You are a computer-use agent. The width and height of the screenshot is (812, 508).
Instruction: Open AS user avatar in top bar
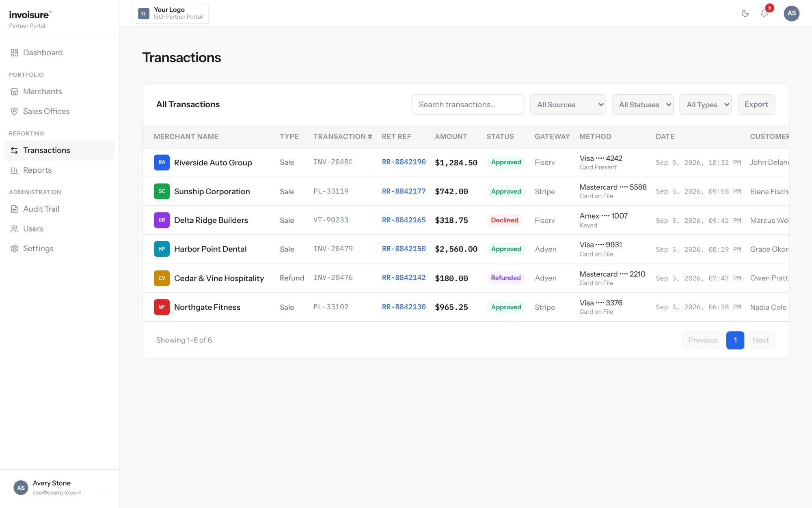[x=791, y=13]
